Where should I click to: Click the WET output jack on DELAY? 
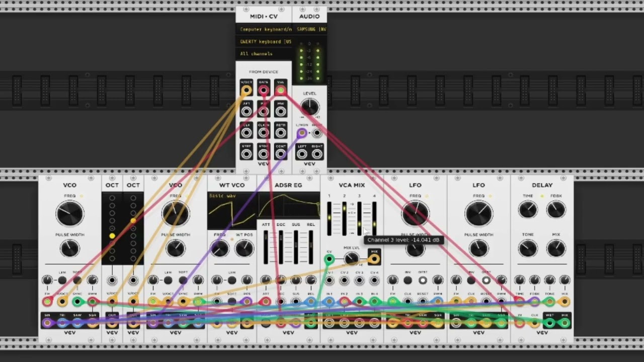[550, 322]
